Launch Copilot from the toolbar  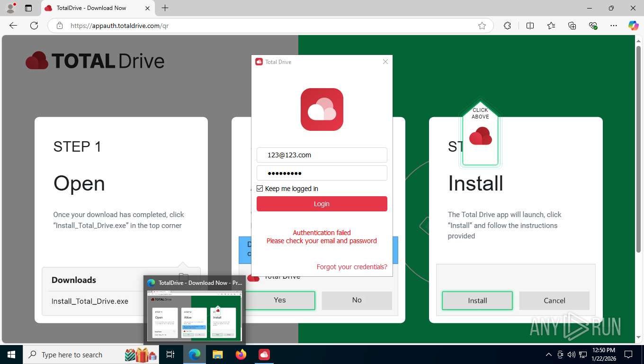(633, 26)
